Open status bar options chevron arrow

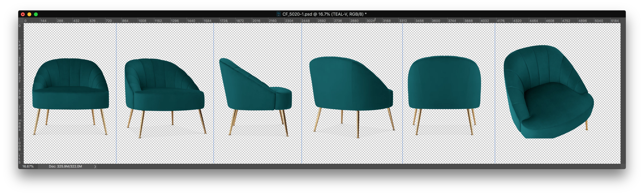coord(95,167)
